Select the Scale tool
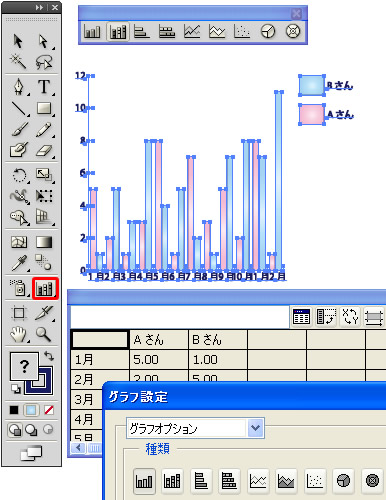386x500 pixels. 44,175
